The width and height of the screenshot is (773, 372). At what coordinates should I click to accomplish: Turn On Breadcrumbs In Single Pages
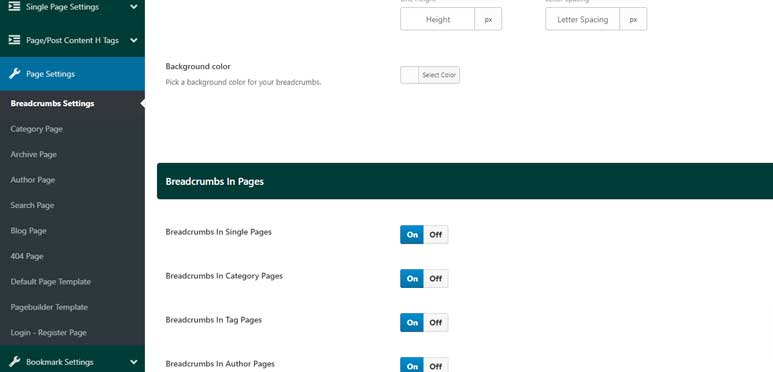[412, 235]
